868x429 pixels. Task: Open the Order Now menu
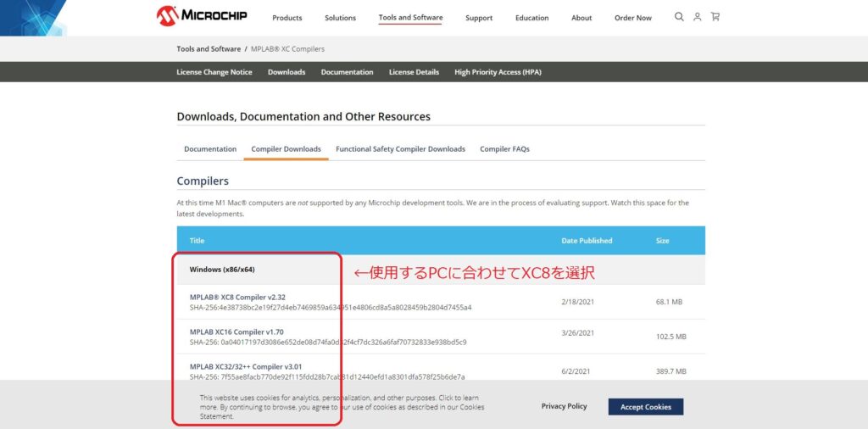632,18
